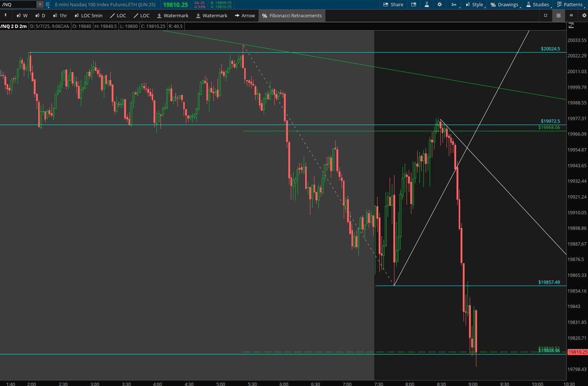Open the Style dropdown menu
The height and width of the screenshot is (386, 588).
pos(474,4)
